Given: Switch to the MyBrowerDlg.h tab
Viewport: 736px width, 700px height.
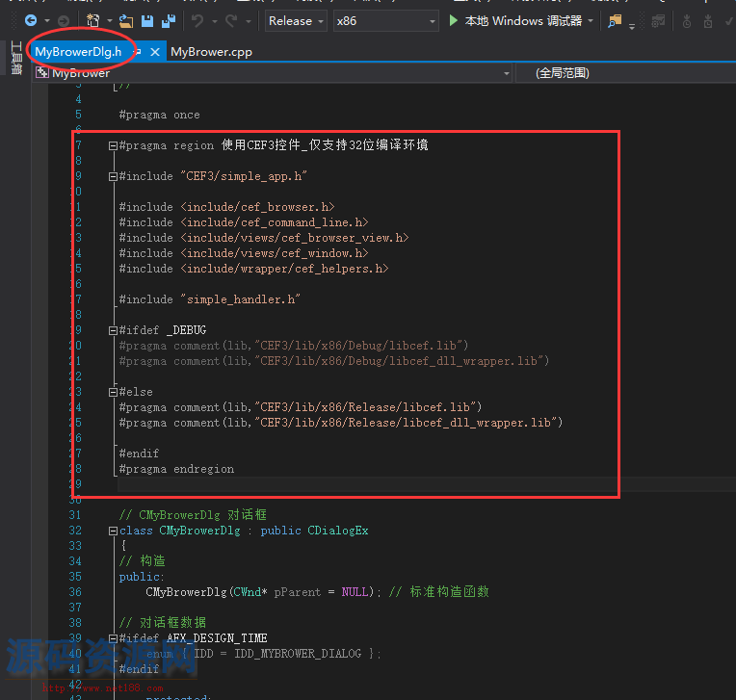Looking at the screenshot, I should point(78,52).
